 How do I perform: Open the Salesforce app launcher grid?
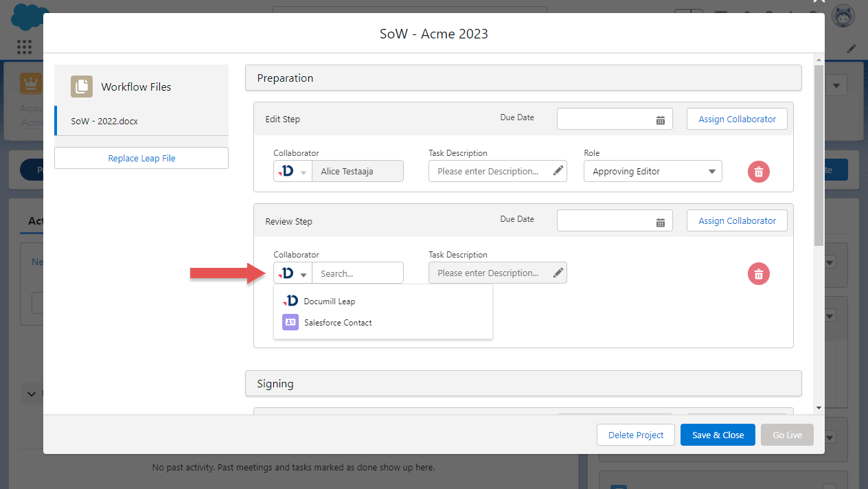[24, 47]
